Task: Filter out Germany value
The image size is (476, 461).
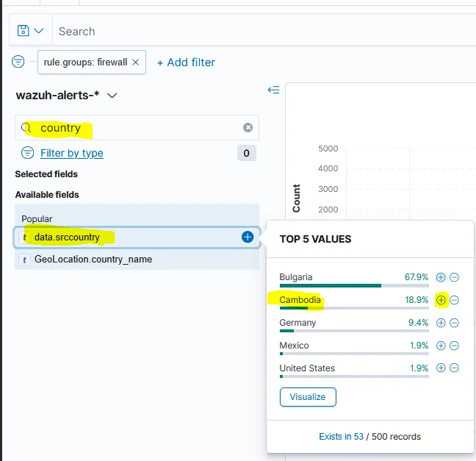Action: coord(454,323)
